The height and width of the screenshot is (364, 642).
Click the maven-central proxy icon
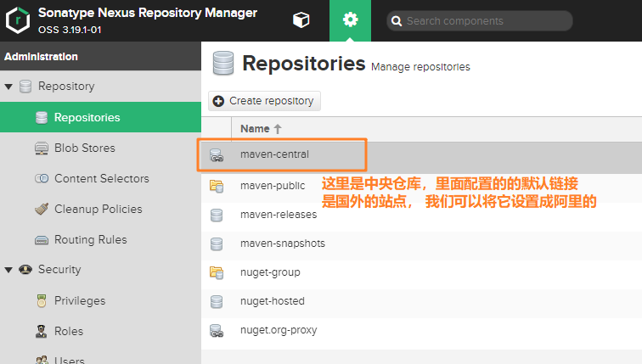217,155
